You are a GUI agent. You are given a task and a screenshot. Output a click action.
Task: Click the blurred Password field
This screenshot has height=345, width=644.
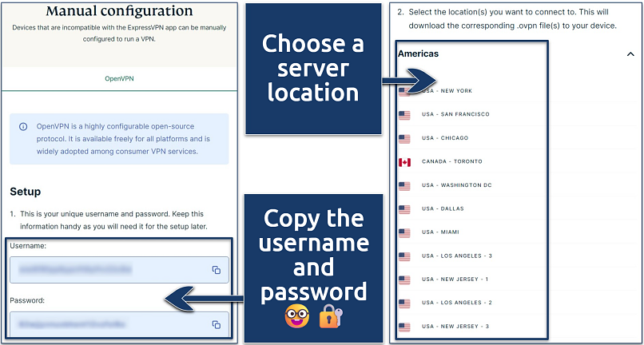click(x=119, y=324)
